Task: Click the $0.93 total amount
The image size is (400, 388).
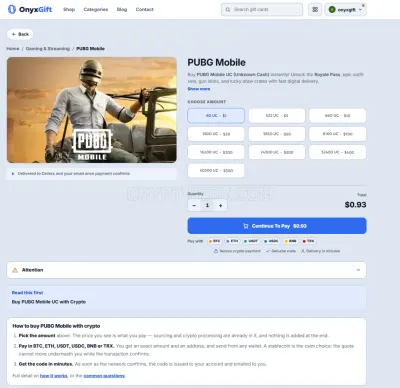Action: [x=355, y=205]
